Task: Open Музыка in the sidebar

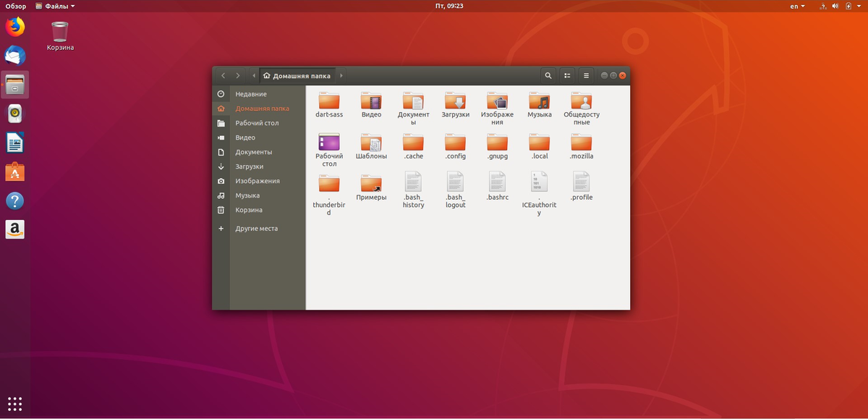Action: pyautogui.click(x=259, y=195)
